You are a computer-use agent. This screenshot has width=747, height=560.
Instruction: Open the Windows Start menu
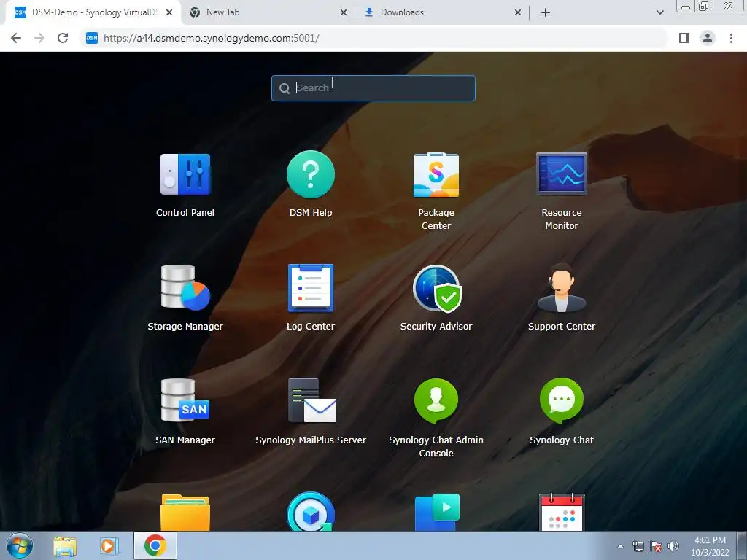[20, 545]
